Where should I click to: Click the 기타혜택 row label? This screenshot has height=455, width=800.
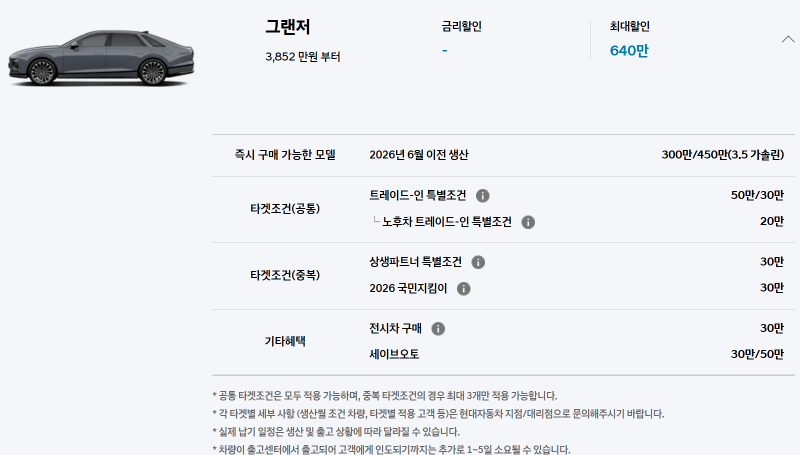pyautogui.click(x=285, y=341)
